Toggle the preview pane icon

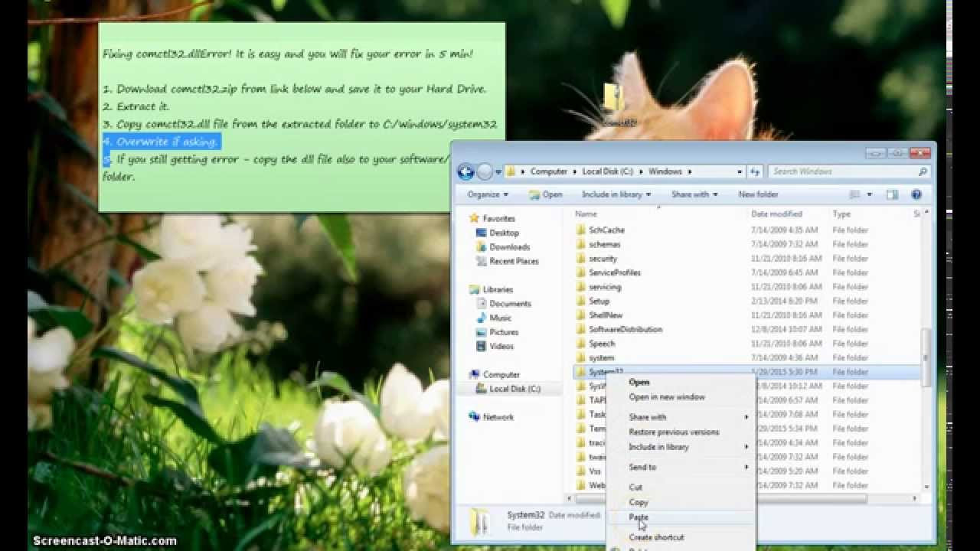[892, 194]
